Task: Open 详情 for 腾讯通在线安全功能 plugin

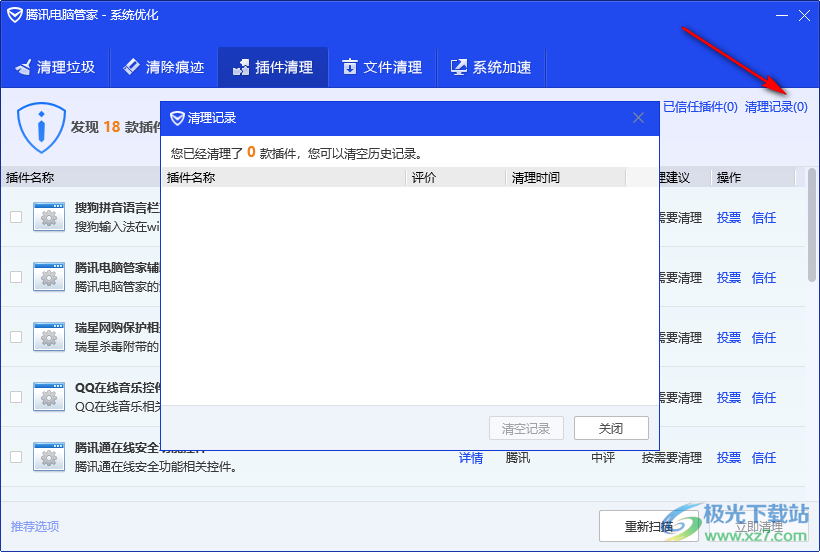Action: 471,458
